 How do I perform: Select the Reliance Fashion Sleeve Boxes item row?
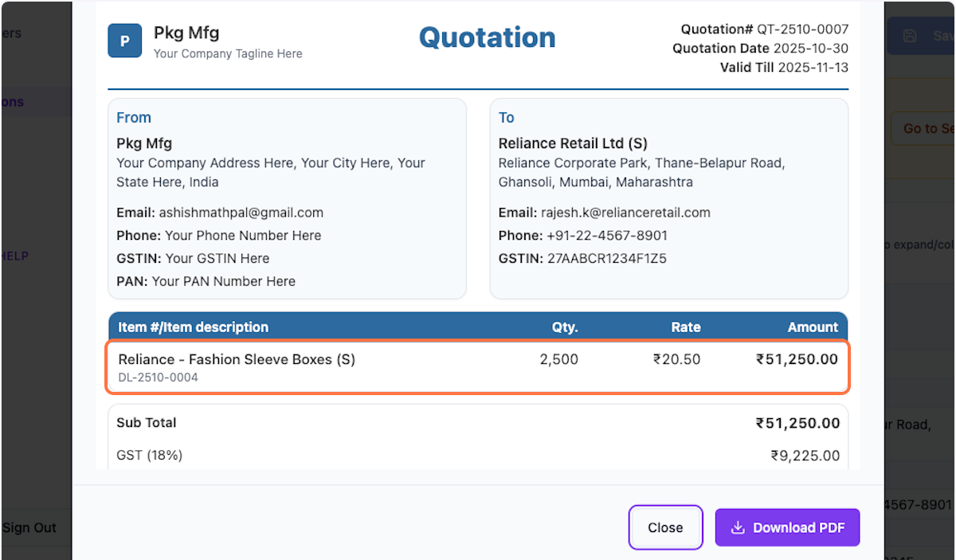[x=478, y=367]
